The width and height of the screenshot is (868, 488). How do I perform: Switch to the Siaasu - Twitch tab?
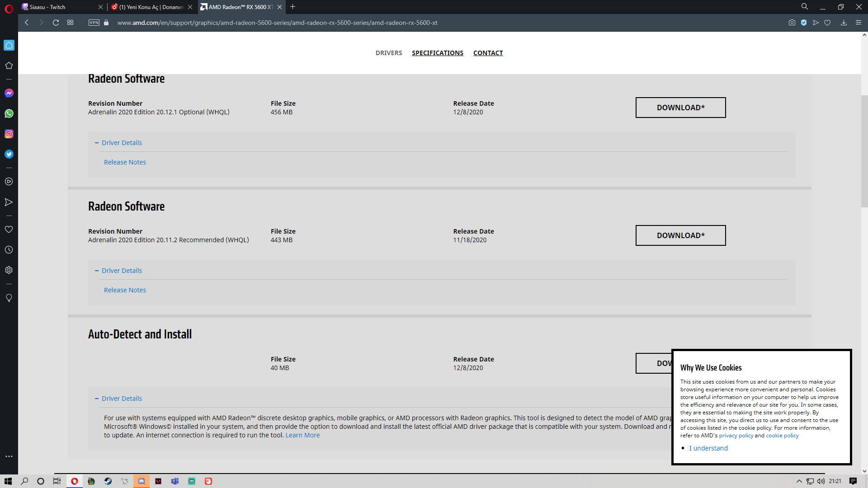tap(59, 7)
